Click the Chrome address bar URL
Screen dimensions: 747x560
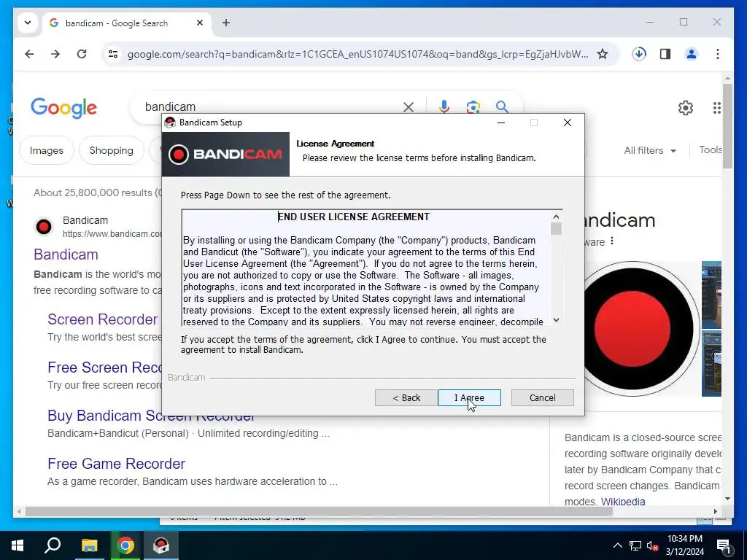pyautogui.click(x=357, y=54)
